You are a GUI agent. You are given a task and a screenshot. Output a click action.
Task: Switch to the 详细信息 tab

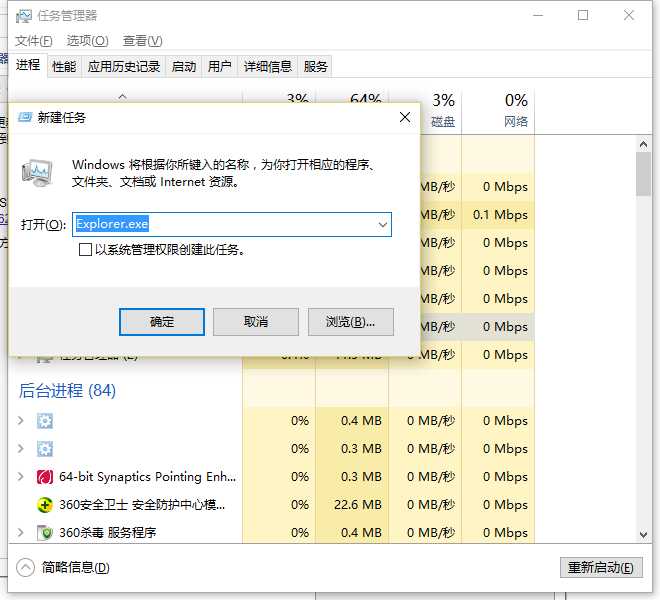tap(268, 67)
